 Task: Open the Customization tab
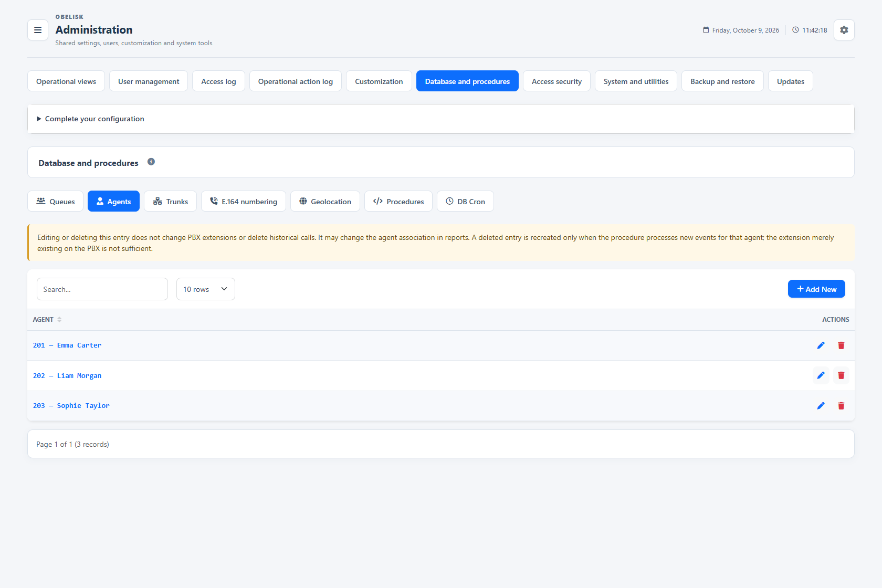(x=379, y=81)
